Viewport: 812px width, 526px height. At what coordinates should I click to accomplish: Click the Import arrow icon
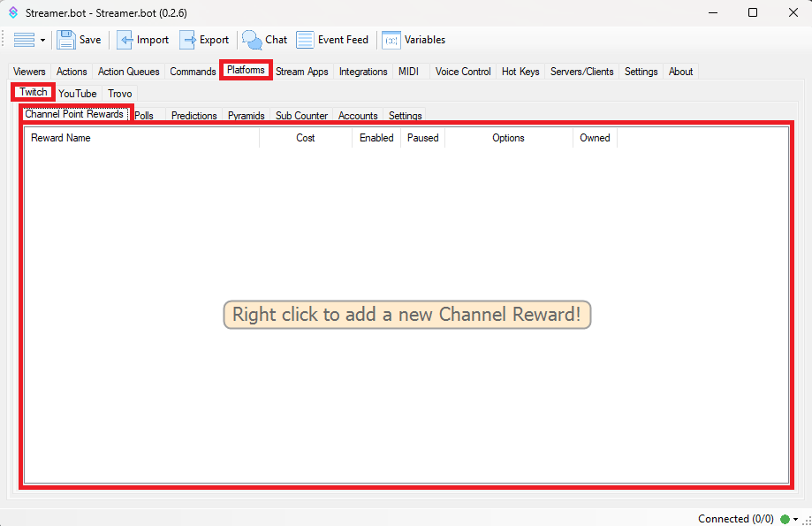click(125, 40)
